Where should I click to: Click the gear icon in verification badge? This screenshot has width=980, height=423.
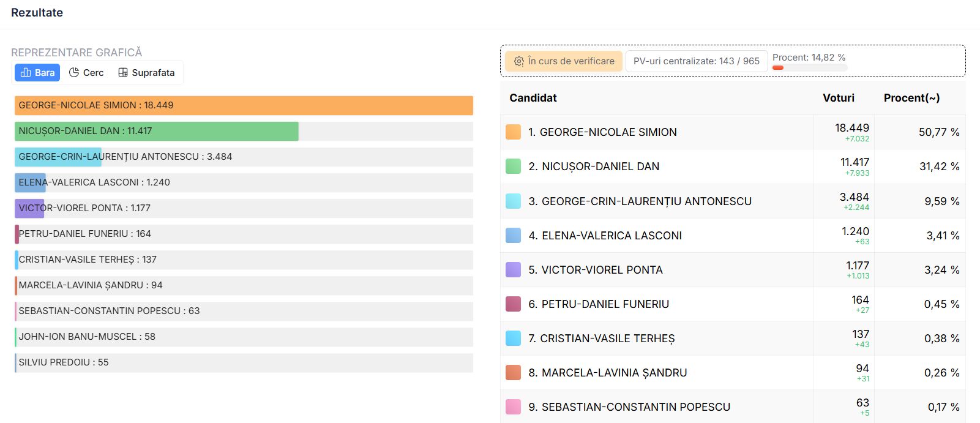tap(519, 61)
